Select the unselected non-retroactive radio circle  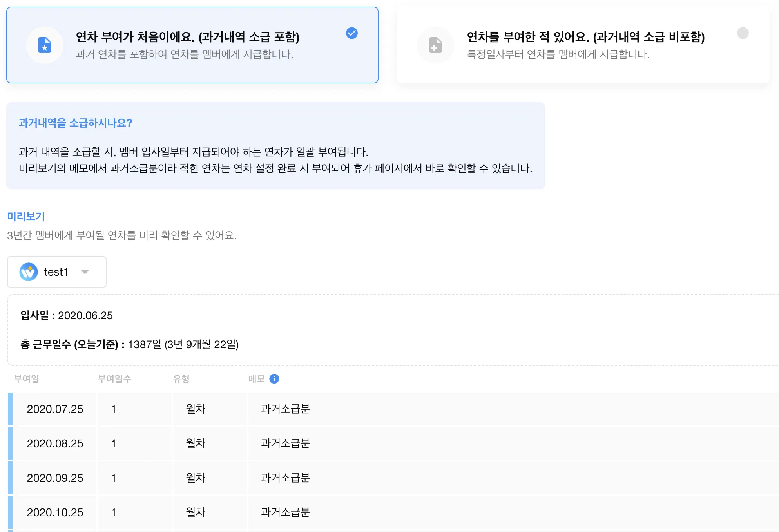click(743, 33)
